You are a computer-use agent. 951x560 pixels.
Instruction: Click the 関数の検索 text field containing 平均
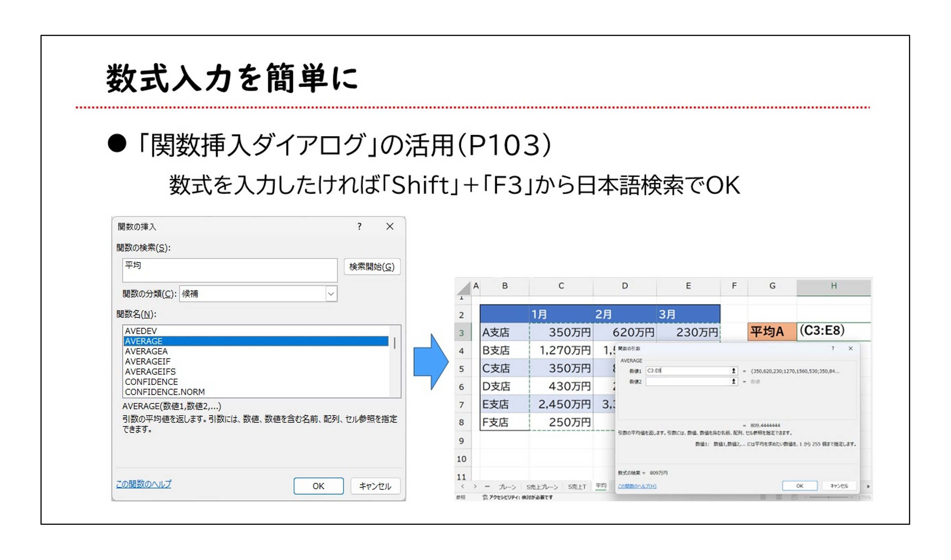[x=229, y=270]
